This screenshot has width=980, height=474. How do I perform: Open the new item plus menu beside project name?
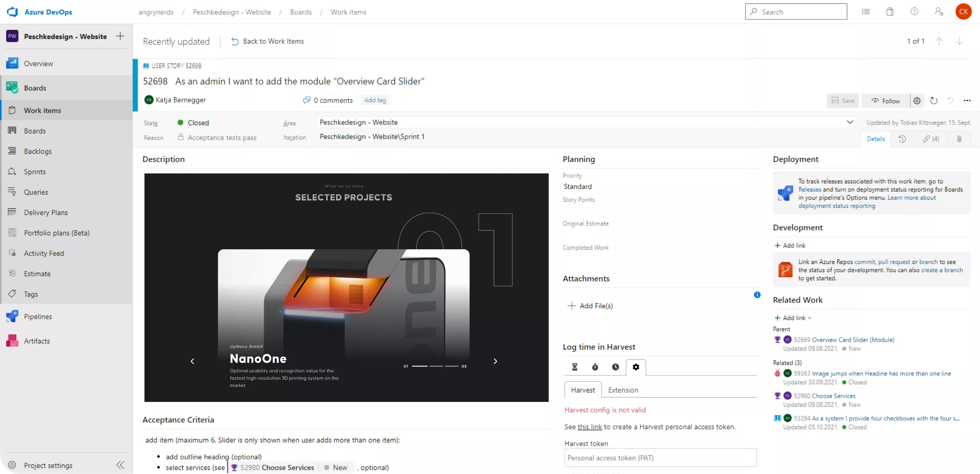[120, 36]
